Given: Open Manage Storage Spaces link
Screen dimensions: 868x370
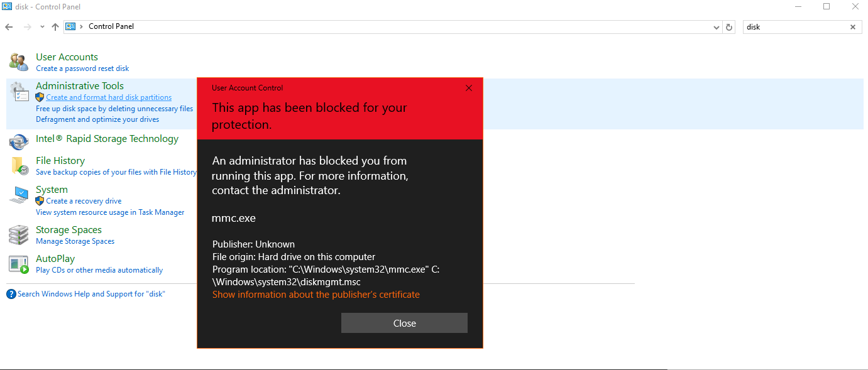Looking at the screenshot, I should click(x=75, y=241).
